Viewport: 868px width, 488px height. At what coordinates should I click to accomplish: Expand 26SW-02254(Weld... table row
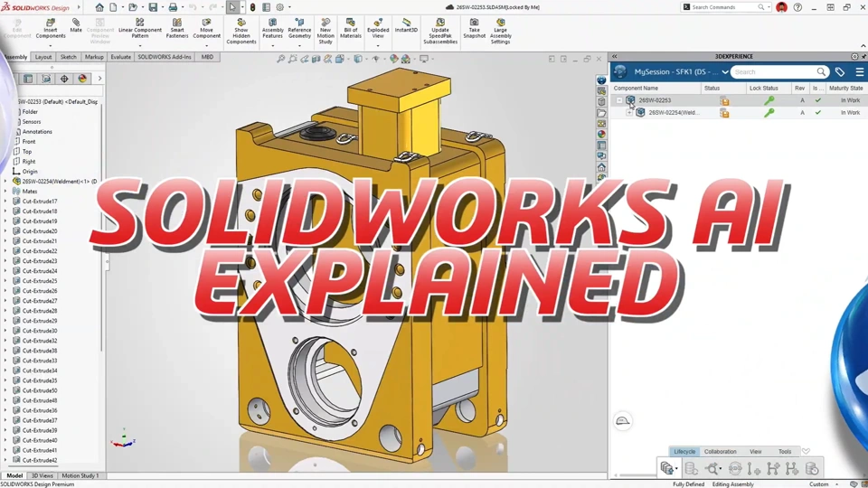pyautogui.click(x=629, y=112)
